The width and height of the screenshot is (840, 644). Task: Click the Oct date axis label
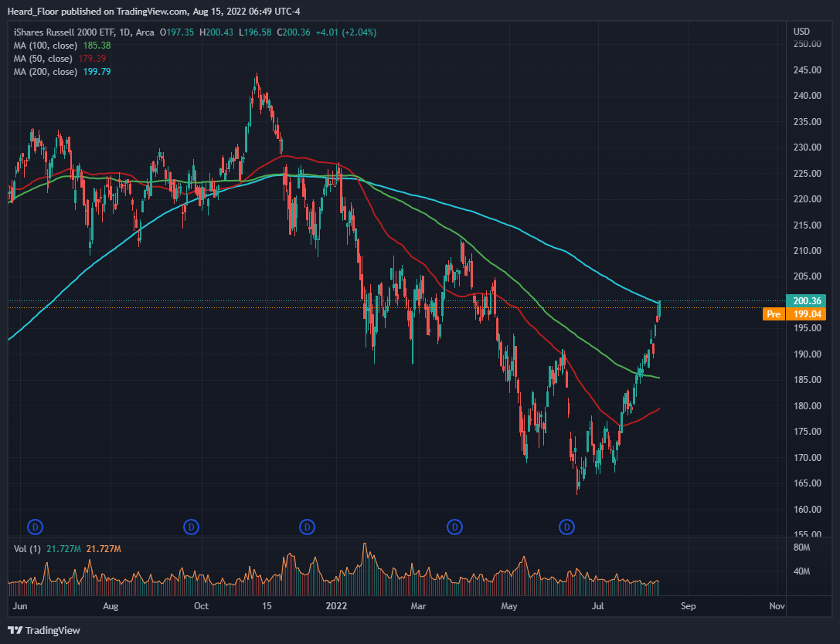click(201, 606)
